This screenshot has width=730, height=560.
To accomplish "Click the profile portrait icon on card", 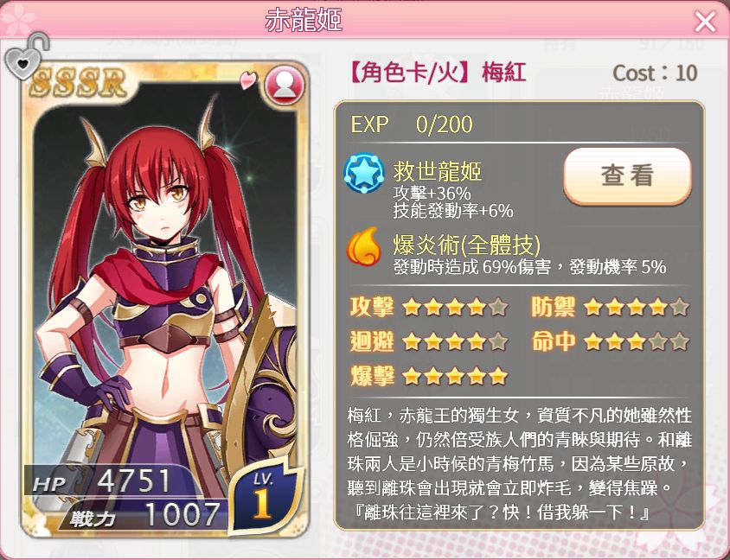I will (285, 86).
